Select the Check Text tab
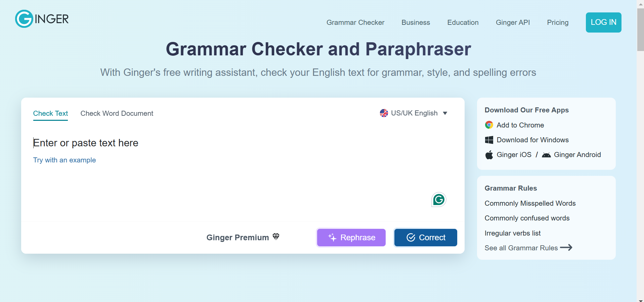Image resolution: width=644 pixels, height=302 pixels. (50, 113)
